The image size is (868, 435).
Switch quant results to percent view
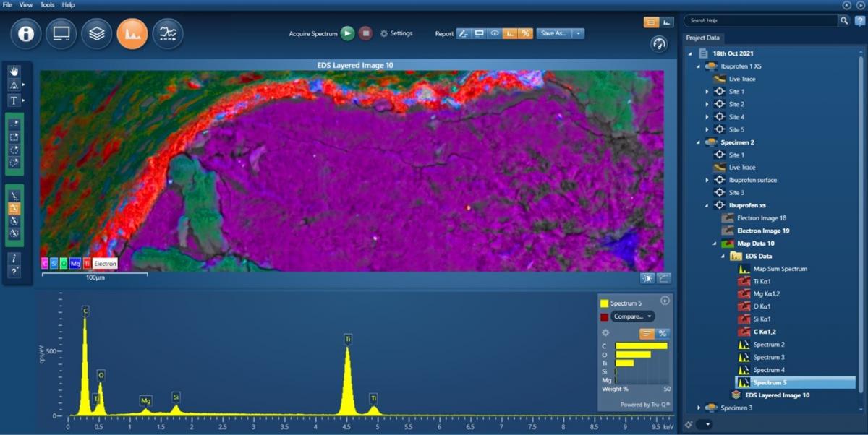(662, 333)
